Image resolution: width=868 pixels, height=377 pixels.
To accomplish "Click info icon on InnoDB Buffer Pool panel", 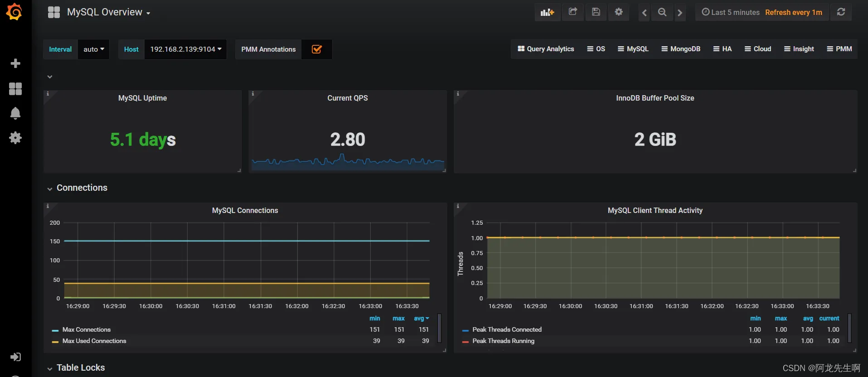I will point(458,94).
